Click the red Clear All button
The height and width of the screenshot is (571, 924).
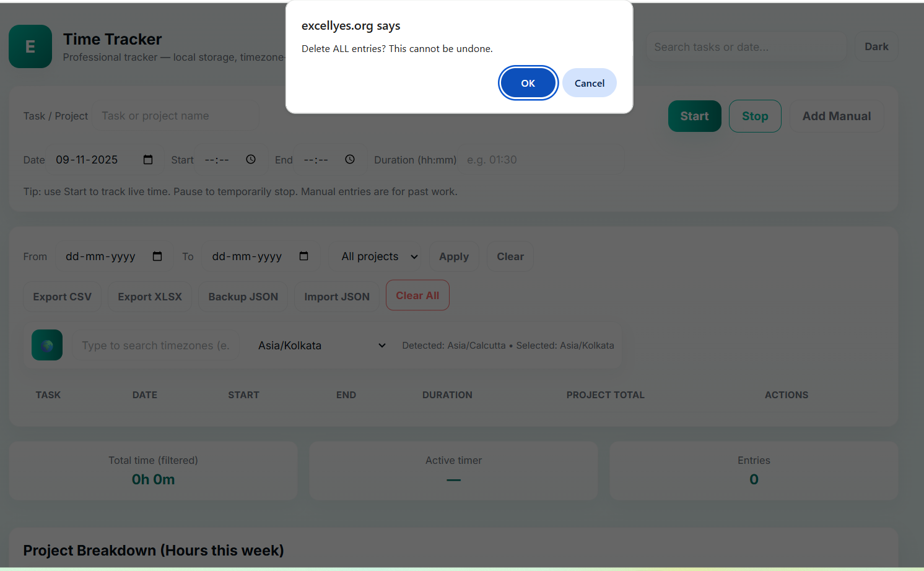tap(417, 295)
